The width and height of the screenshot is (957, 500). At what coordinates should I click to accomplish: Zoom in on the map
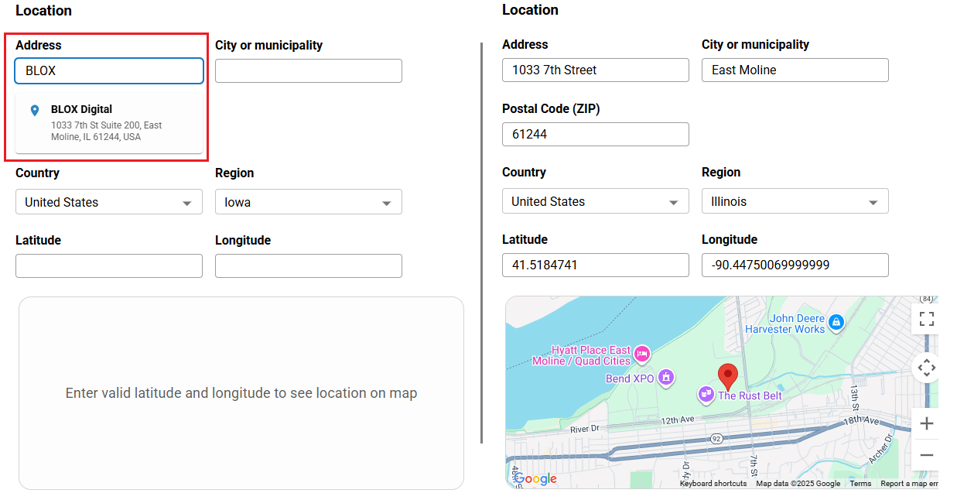[x=926, y=424]
